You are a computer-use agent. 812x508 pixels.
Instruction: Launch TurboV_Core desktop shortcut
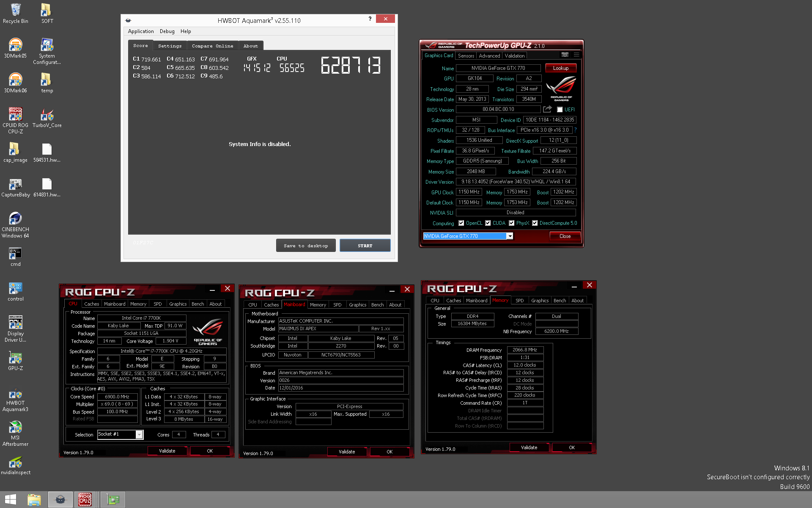[x=47, y=118]
